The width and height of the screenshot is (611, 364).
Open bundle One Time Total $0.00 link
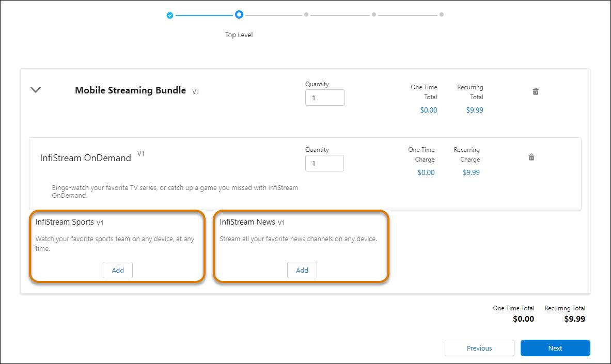(429, 110)
